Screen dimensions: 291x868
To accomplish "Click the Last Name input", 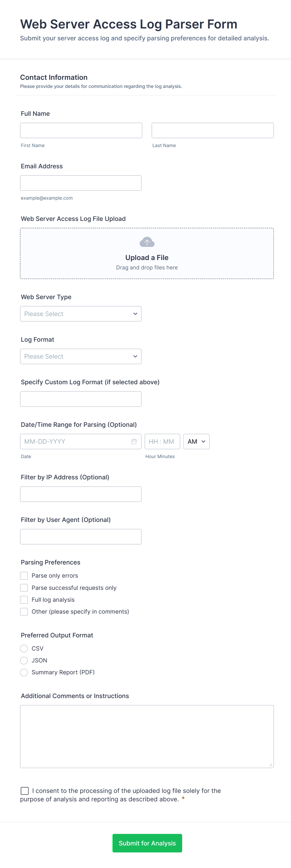I will click(212, 130).
